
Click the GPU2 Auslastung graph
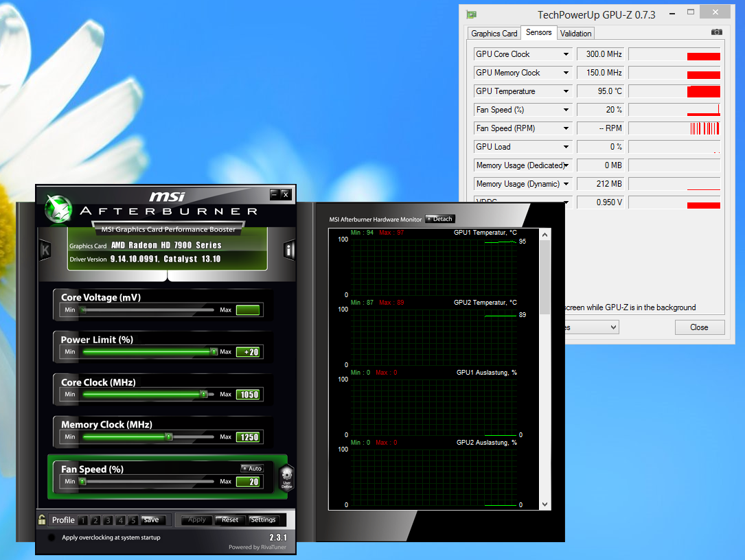click(434, 477)
